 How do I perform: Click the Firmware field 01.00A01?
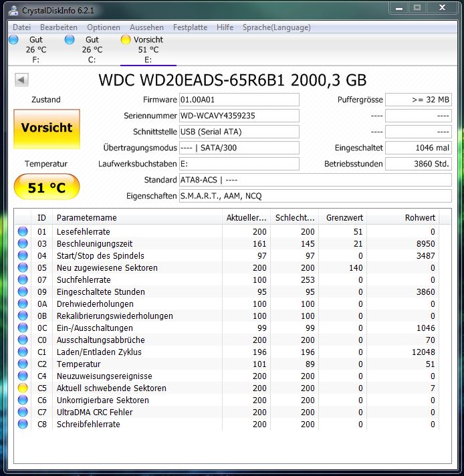(239, 100)
